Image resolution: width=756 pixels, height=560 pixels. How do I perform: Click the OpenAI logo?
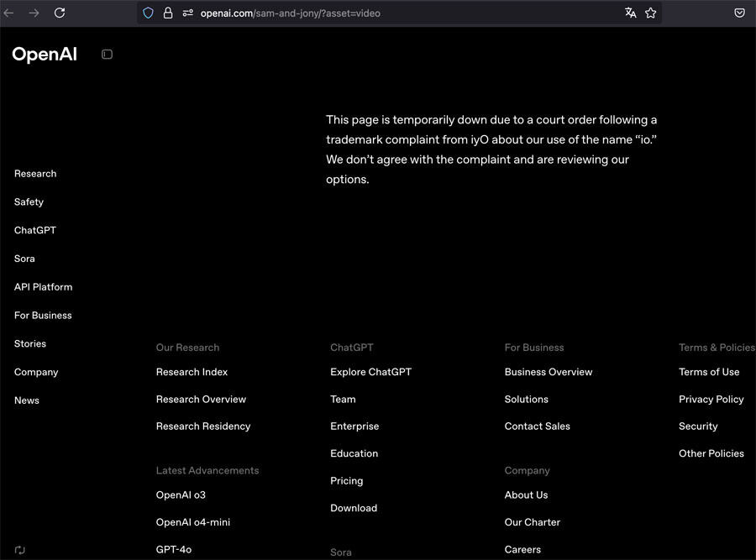coord(45,55)
